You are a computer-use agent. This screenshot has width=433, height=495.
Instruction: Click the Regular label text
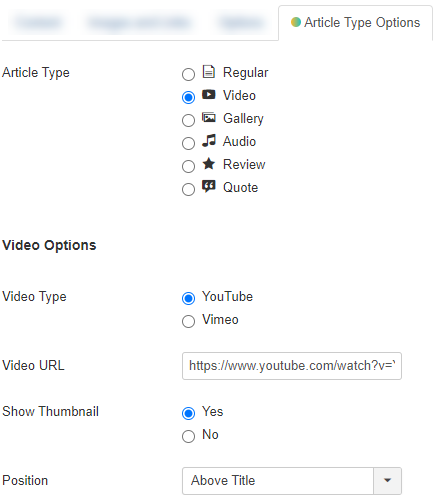[x=245, y=73]
